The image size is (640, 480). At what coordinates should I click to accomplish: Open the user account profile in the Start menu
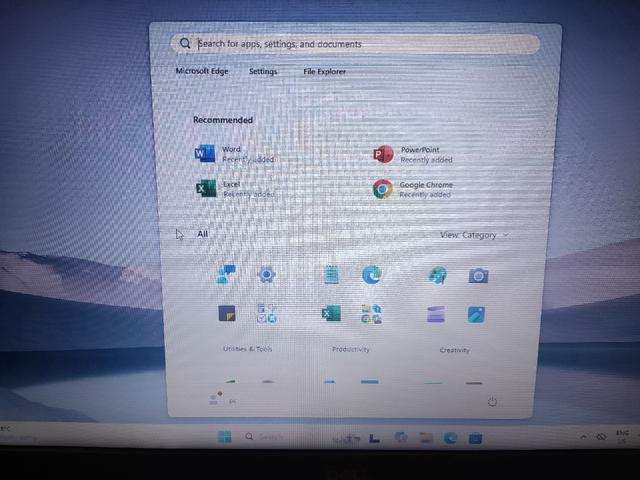pos(222,399)
